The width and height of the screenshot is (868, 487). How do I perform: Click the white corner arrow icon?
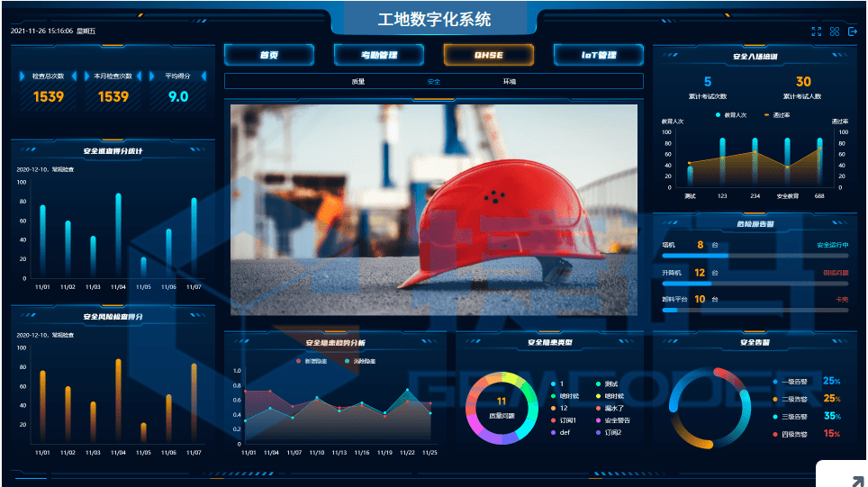[x=851, y=480]
